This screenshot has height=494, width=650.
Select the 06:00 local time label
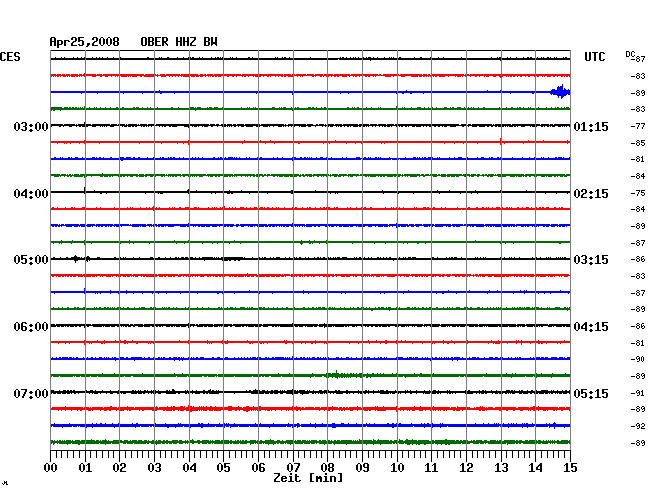[31, 327]
